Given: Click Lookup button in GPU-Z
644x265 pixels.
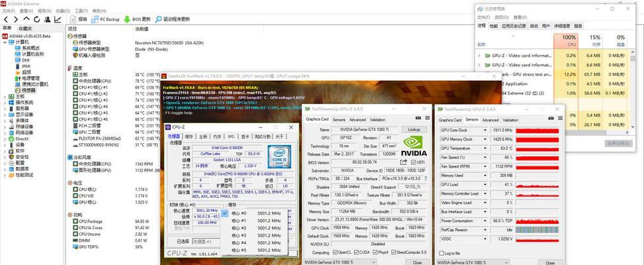Looking at the screenshot, I should pos(414,129).
